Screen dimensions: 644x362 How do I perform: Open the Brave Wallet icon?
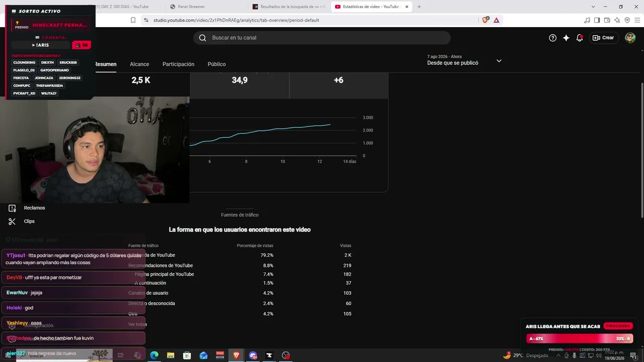(x=607, y=20)
